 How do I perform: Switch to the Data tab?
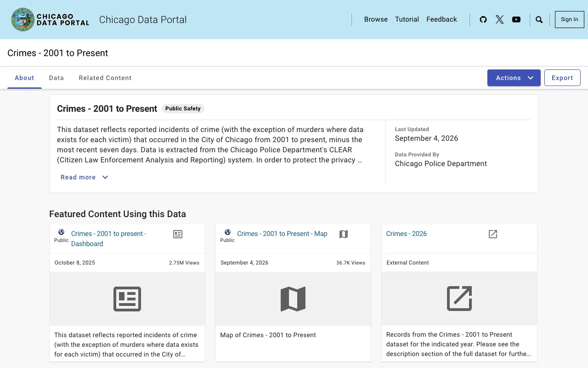pyautogui.click(x=57, y=78)
